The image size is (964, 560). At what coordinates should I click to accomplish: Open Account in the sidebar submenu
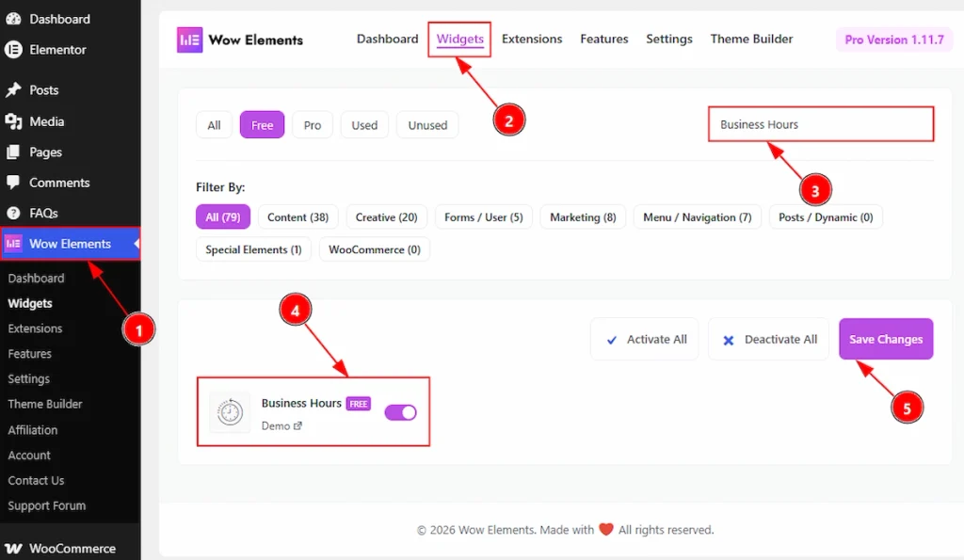coord(29,455)
